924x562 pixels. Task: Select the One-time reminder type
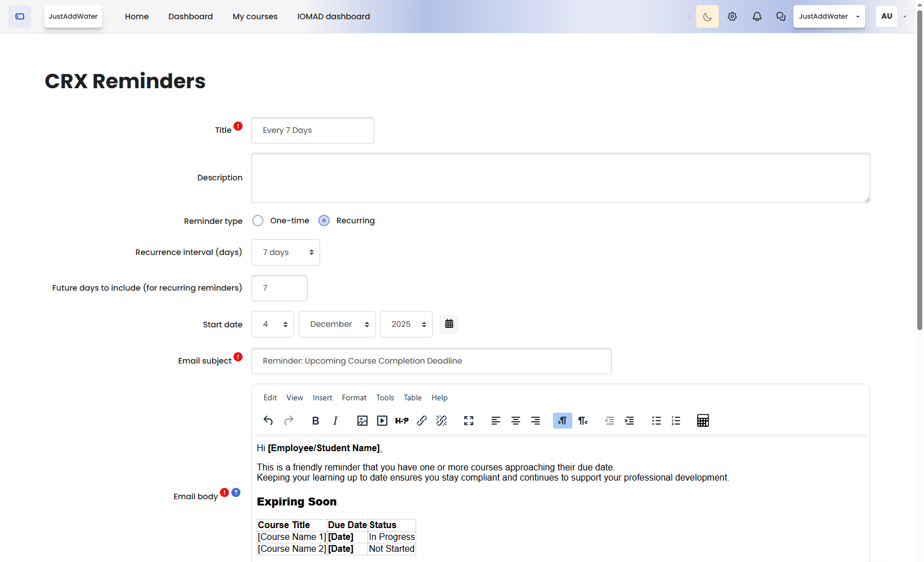[x=258, y=221]
